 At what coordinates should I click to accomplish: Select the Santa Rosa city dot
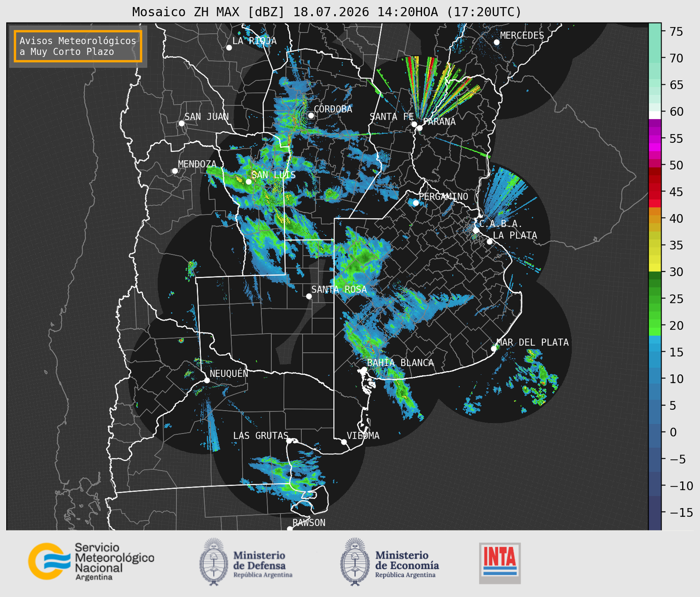[309, 296]
